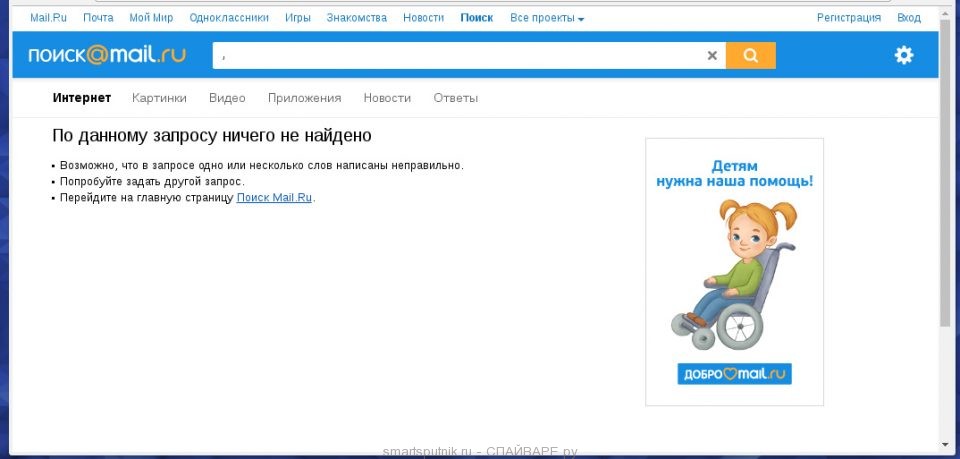This screenshot has width=960, height=459.
Task: Click the Добро Mail.ru charity logo button
Action: [x=733, y=374]
